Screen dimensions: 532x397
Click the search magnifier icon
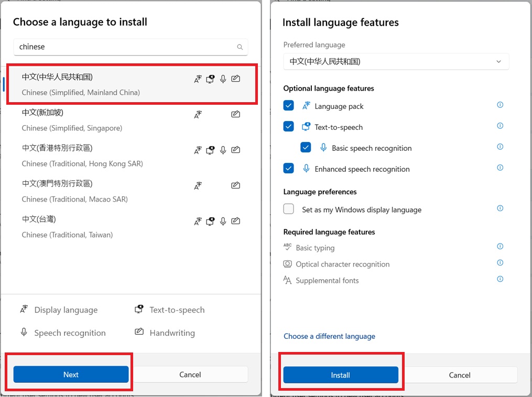240,47
